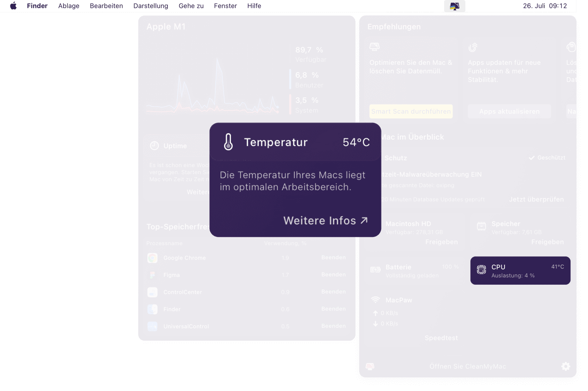Click the Auslastung: 4 % text
Image resolution: width=588 pixels, height=391 pixels.
click(x=513, y=276)
